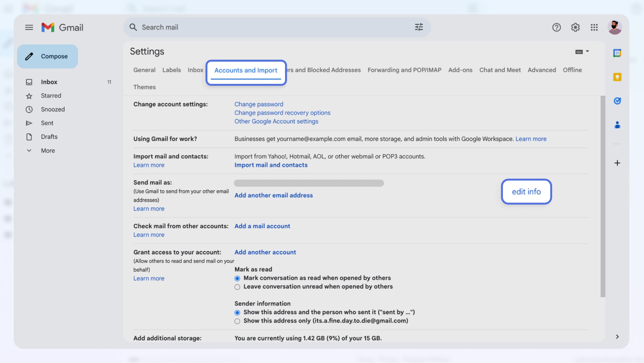The image size is (644, 363).
Task: Click the edit info link
Action: pyautogui.click(x=526, y=192)
